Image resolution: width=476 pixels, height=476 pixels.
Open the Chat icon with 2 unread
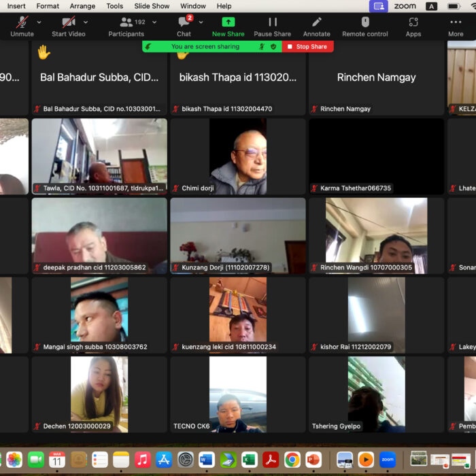(184, 22)
